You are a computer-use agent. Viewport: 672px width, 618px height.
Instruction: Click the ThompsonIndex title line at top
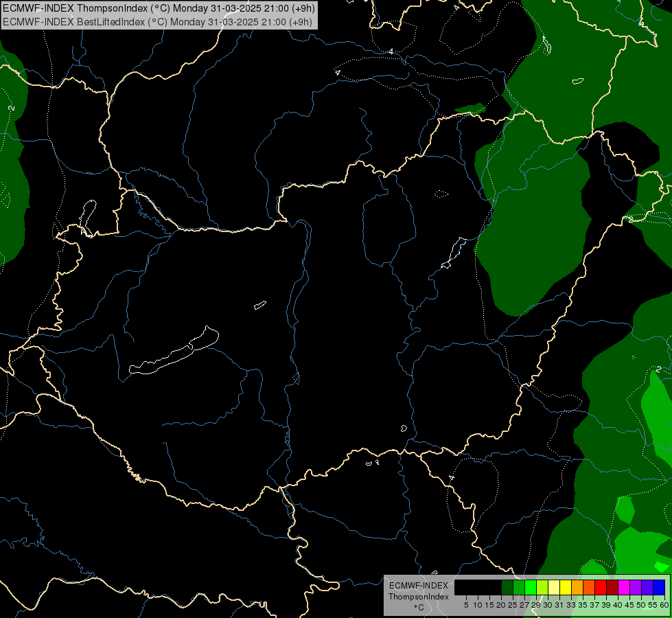(159, 8)
